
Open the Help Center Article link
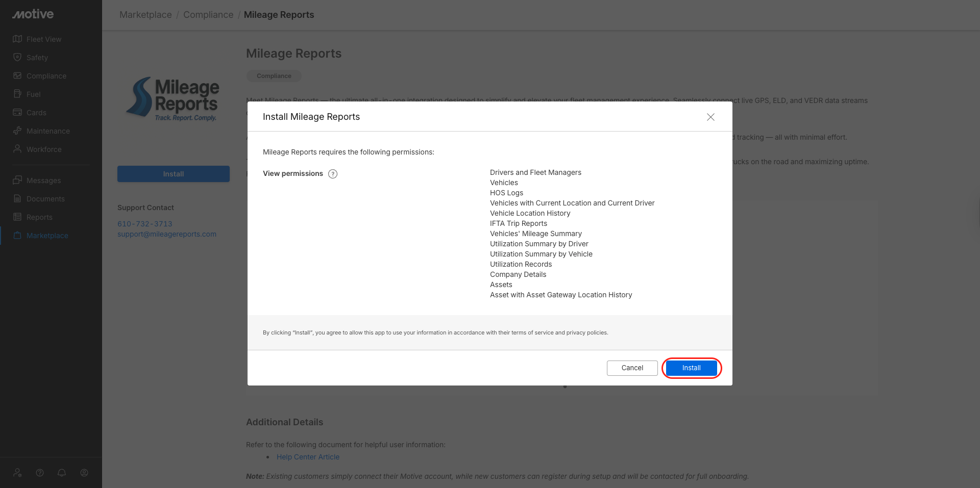click(x=308, y=457)
